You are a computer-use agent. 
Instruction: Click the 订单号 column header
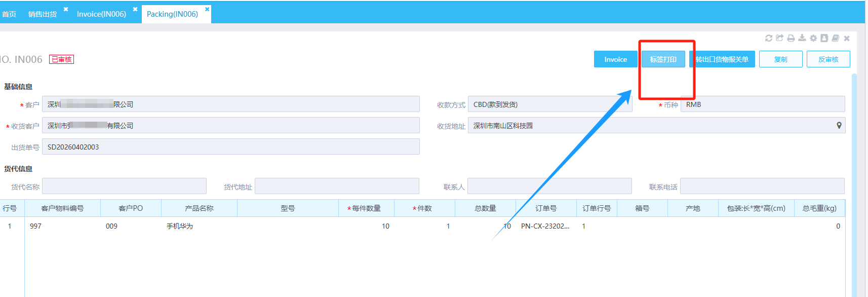(546, 208)
